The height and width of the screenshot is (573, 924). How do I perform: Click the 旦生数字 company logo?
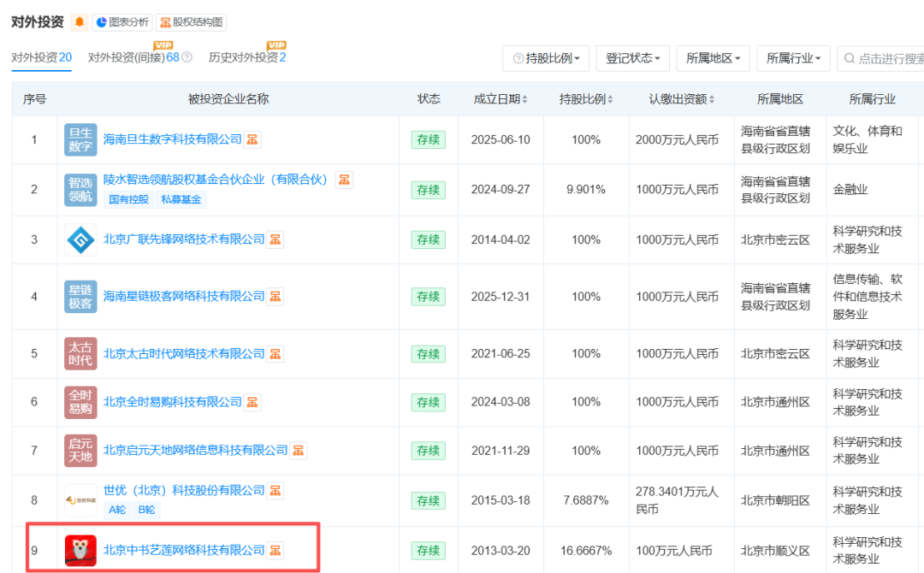[80, 139]
